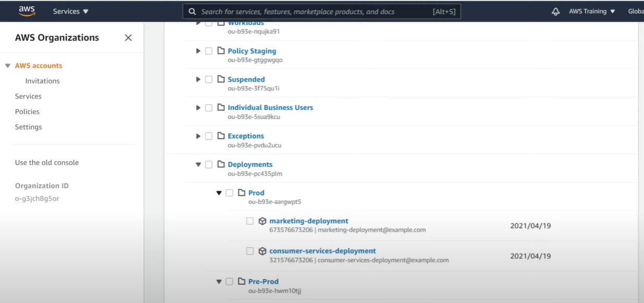Open the notifications bell icon
Viewport: 644px width, 303px height.
point(555,11)
